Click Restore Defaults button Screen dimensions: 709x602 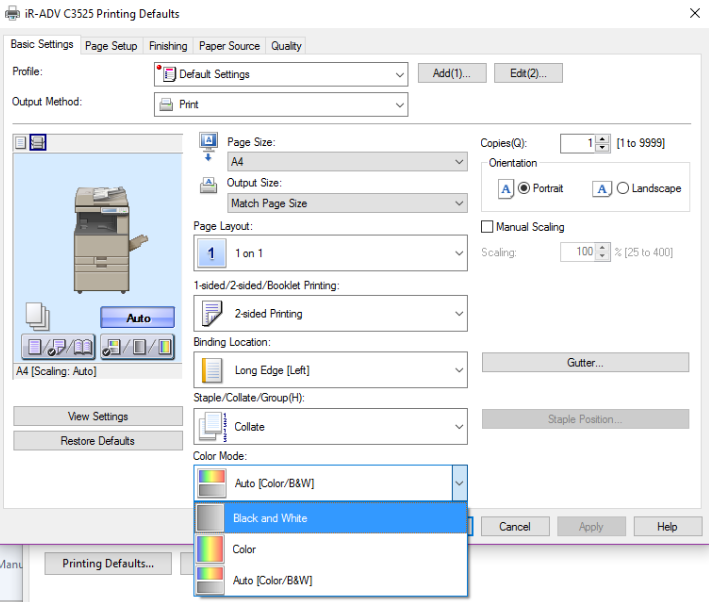pyautogui.click(x=98, y=441)
